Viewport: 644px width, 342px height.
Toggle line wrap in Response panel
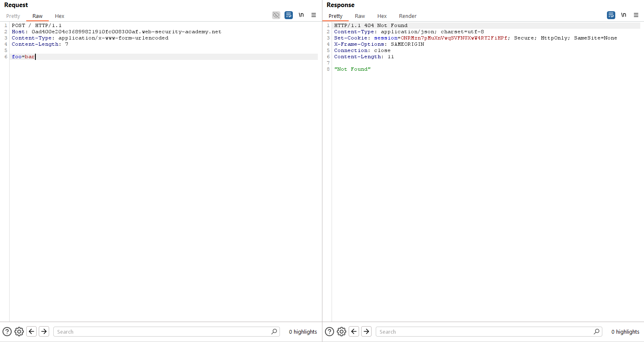(611, 15)
